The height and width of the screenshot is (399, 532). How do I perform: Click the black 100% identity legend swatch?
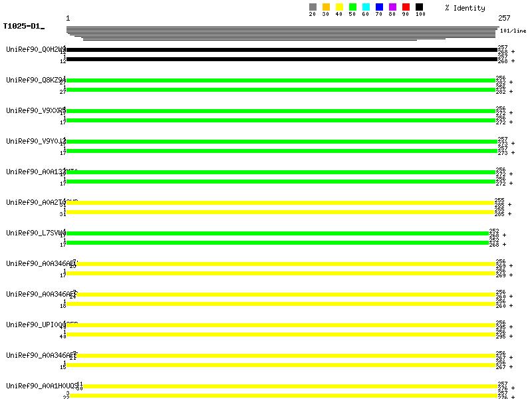coord(419,7)
